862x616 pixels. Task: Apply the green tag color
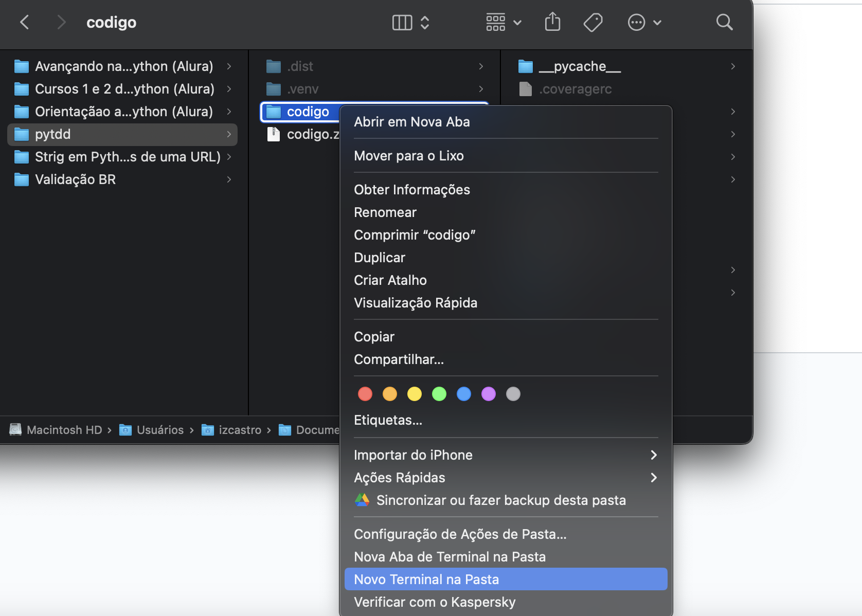tap(439, 394)
